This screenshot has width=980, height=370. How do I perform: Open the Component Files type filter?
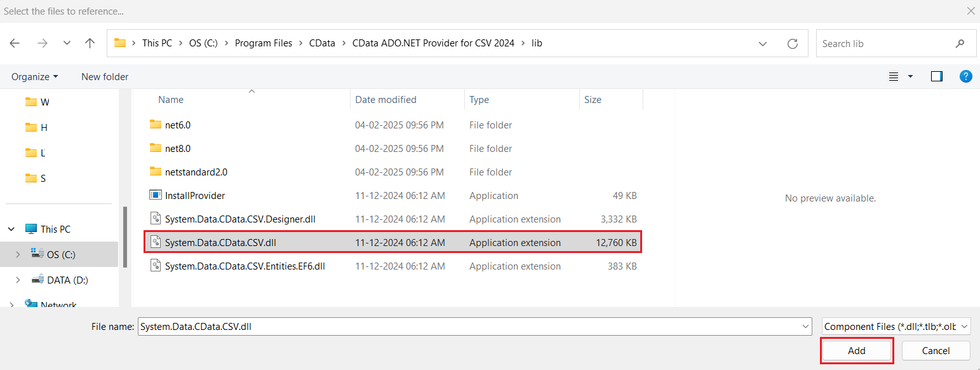pos(896,327)
